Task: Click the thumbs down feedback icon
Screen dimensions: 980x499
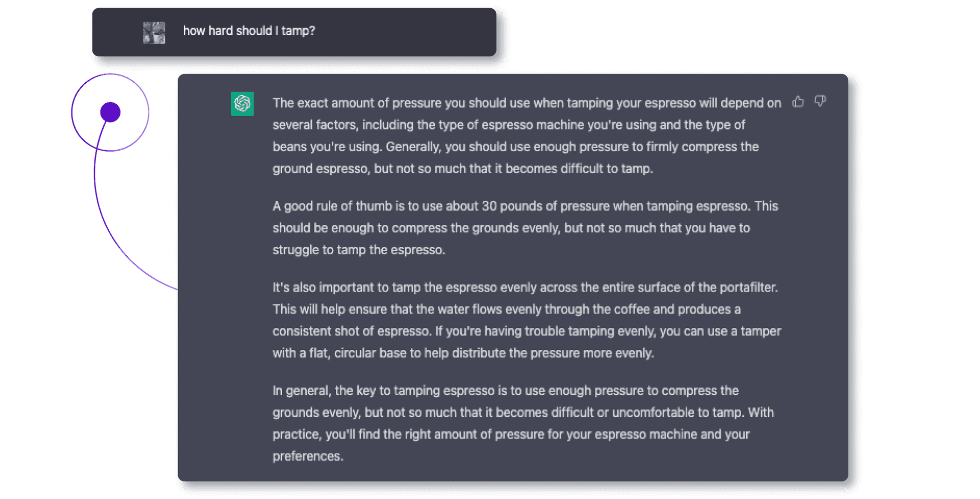Action: (820, 101)
